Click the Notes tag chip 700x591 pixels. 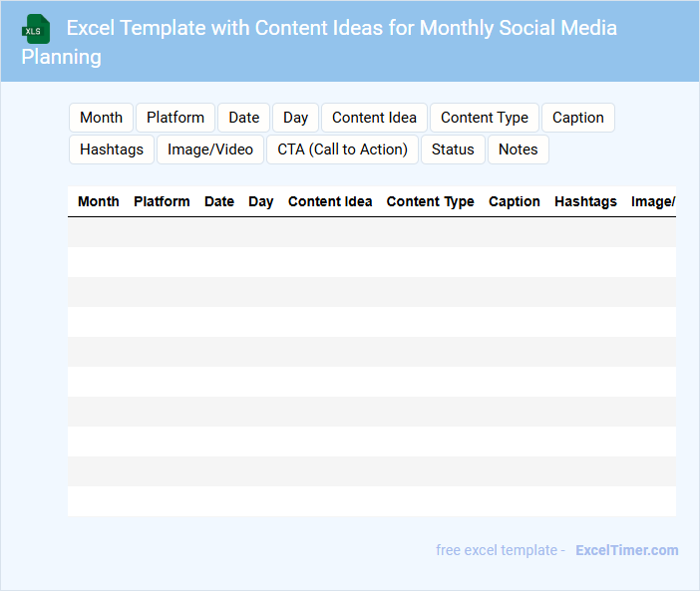518,149
